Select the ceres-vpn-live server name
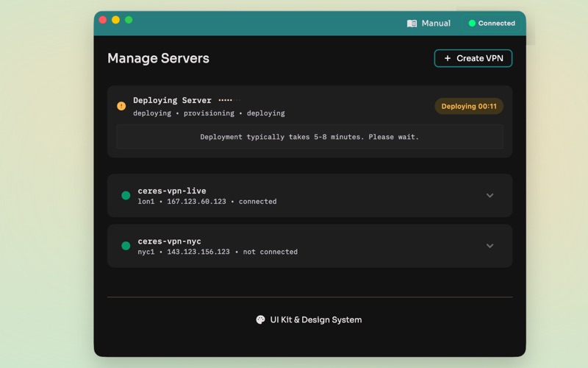The width and height of the screenshot is (588, 368). pos(172,191)
